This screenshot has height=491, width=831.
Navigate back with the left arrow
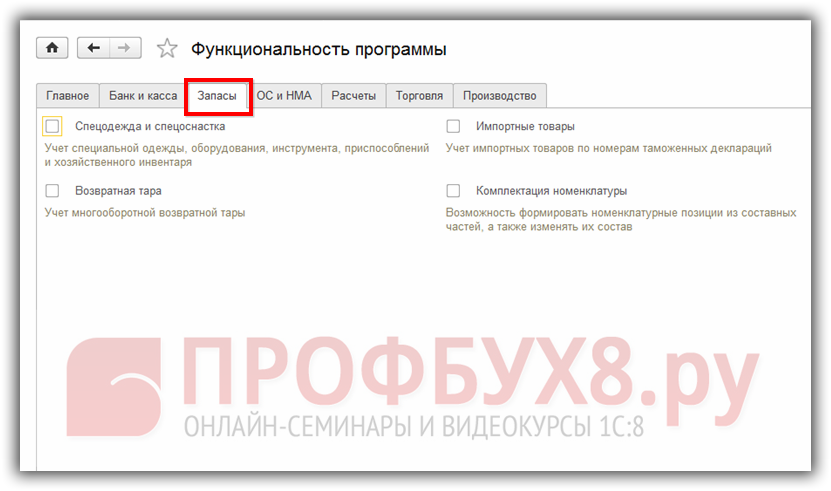click(x=93, y=48)
